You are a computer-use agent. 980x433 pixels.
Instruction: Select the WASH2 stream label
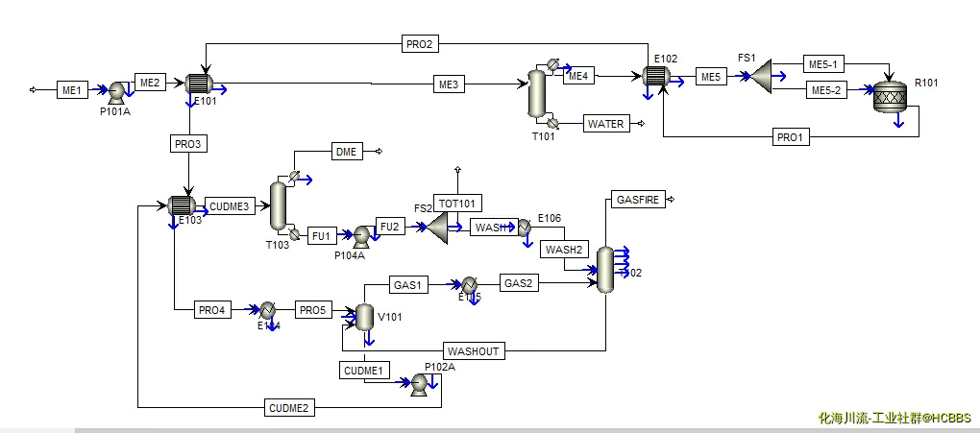tap(564, 250)
